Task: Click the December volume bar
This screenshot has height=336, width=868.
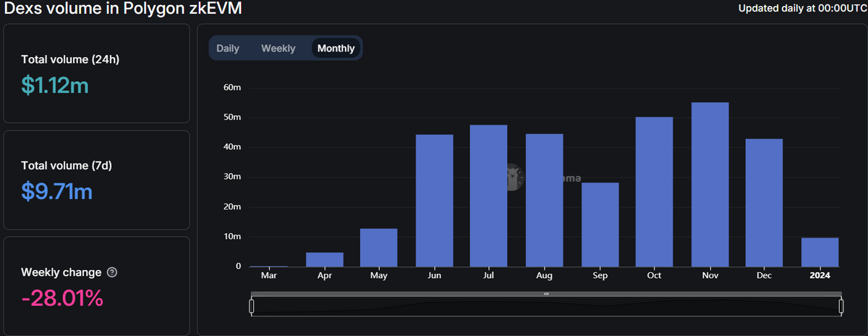Action: coord(765,203)
